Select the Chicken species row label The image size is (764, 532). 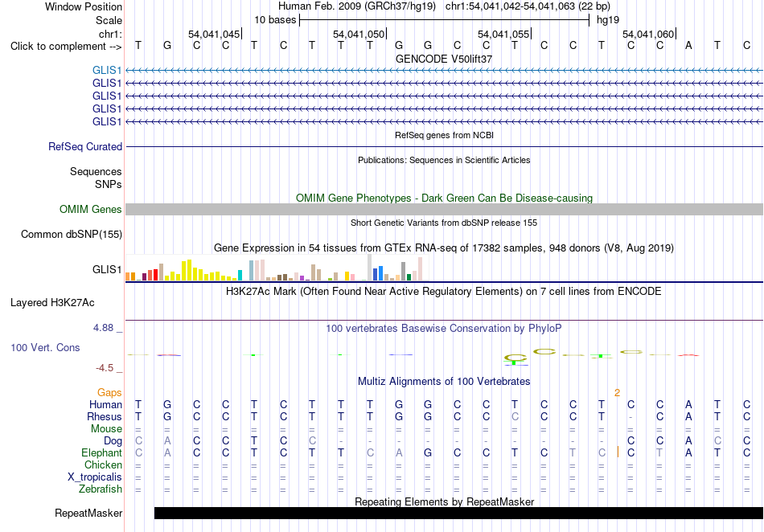[103, 464]
